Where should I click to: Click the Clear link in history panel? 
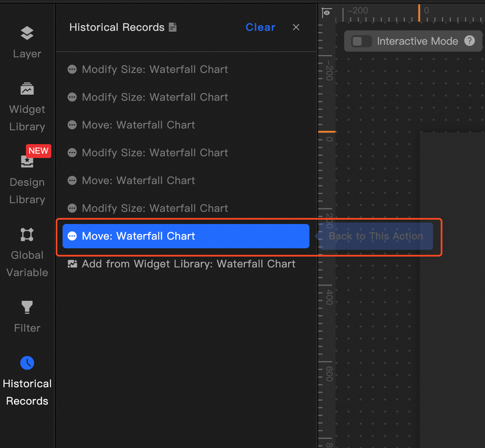(x=260, y=27)
